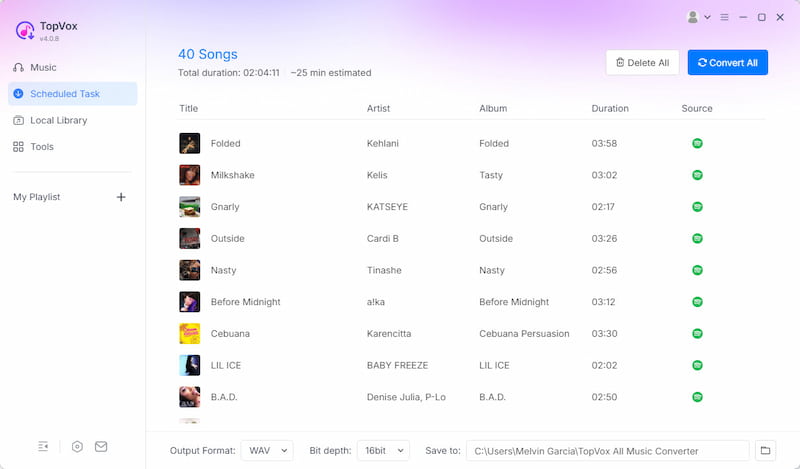The image size is (800, 469).
Task: Click the Artist column header
Action: pos(378,108)
